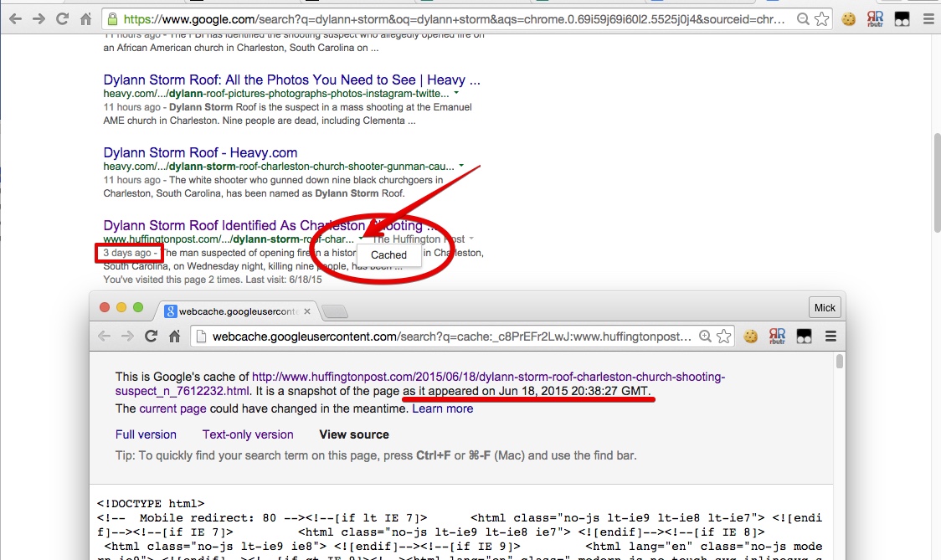Open the Chrome menu of the webcache window

pos(830,337)
